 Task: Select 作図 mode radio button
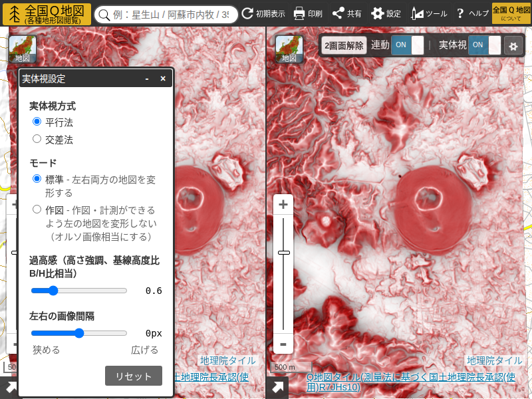[x=37, y=209]
